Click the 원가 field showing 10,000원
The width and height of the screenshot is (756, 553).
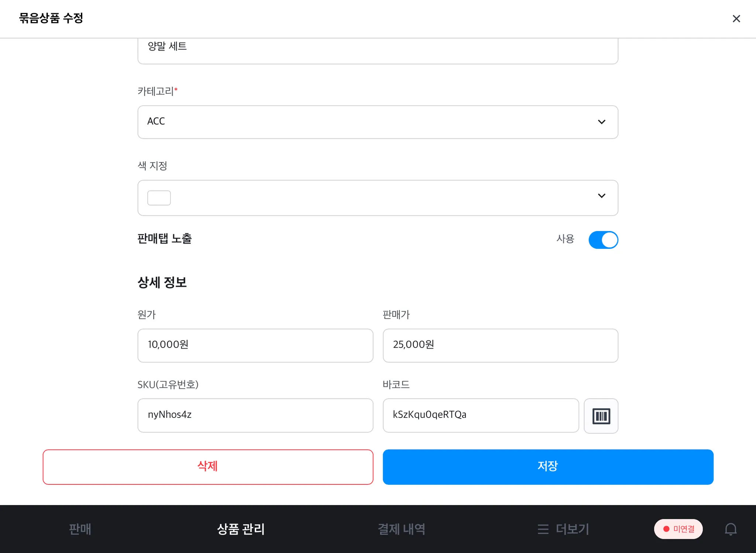[x=255, y=345]
